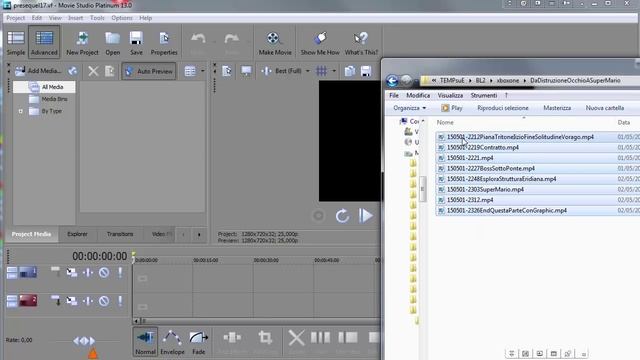Click the preview Record button
Viewport: 640px width, 360px height.
pos(318,216)
